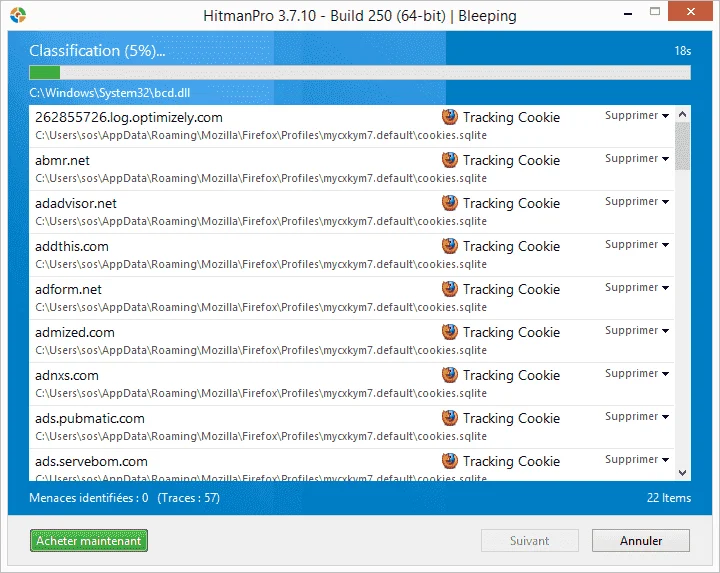Open Supprimer dropdown for admized.com
Viewport: 720px width, 573px height.
[636, 331]
